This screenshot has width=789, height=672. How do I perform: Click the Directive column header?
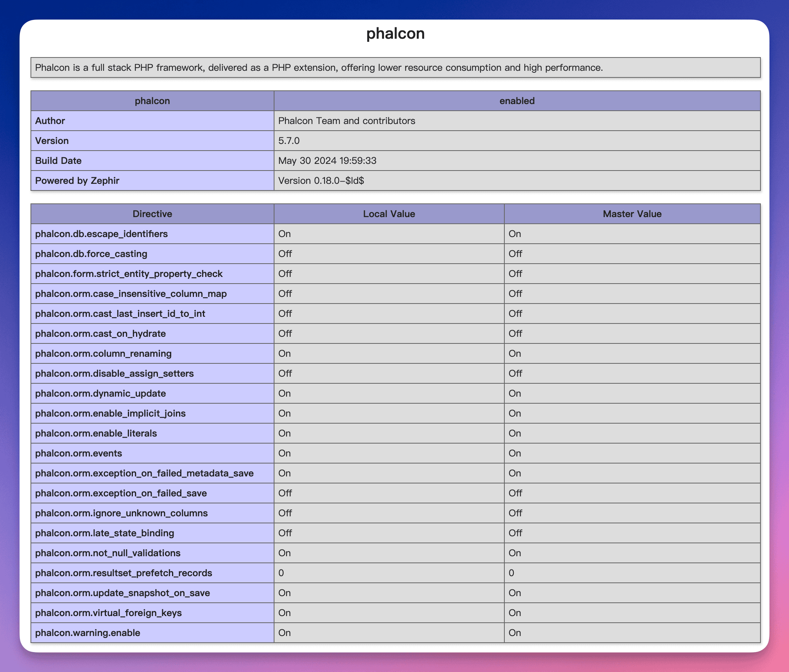tap(152, 214)
